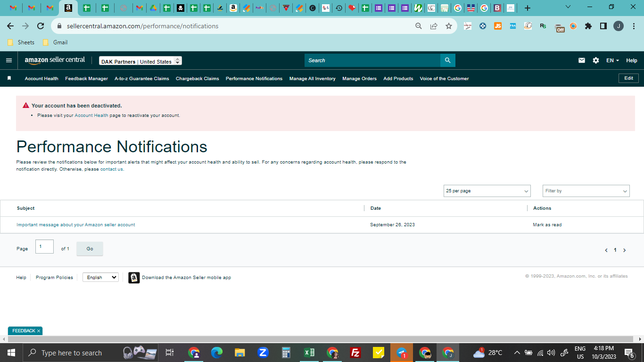Open the Seller Central hamburger menu

(x=9, y=60)
